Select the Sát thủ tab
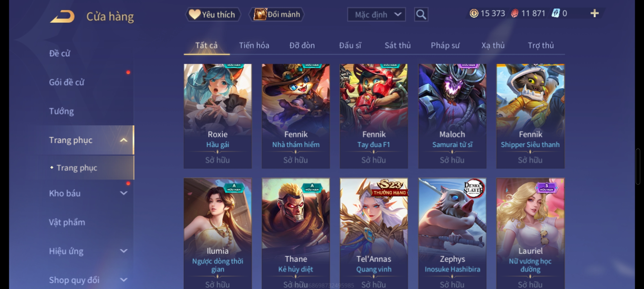 (398, 45)
